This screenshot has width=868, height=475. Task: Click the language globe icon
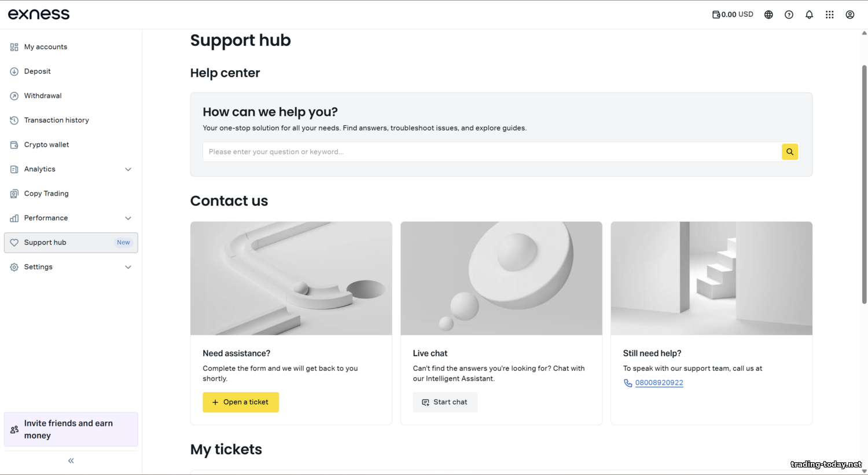[768, 14]
